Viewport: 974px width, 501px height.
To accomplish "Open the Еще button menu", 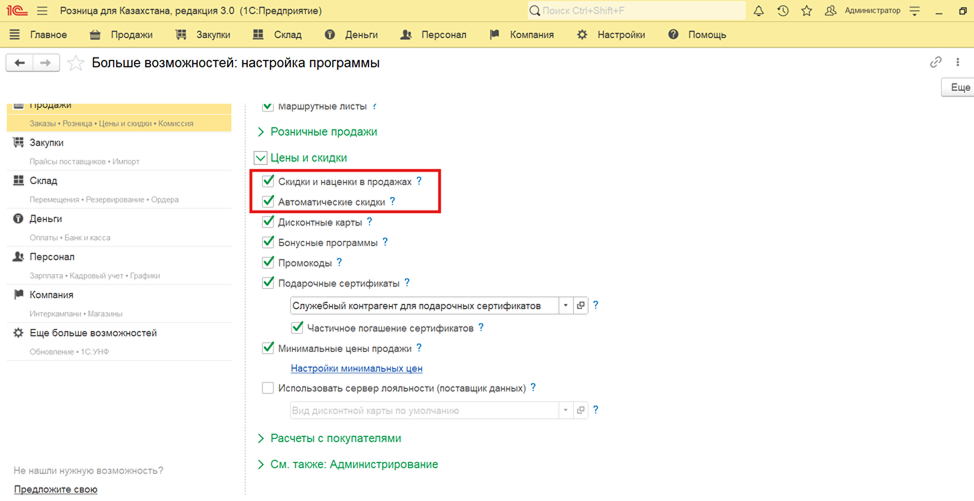I will pos(960,88).
